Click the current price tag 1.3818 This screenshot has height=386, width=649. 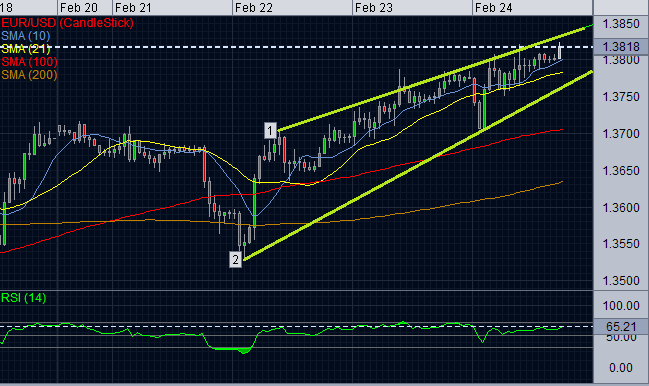[x=621, y=47]
